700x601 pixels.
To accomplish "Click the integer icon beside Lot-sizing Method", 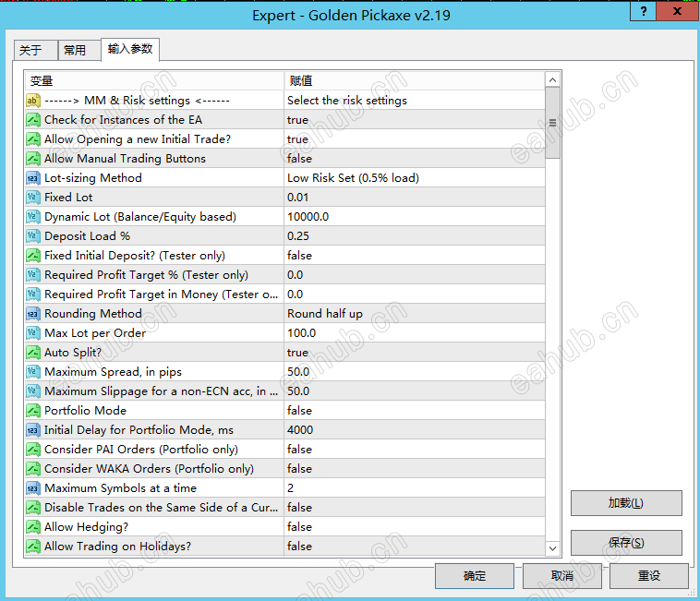I will click(33, 178).
